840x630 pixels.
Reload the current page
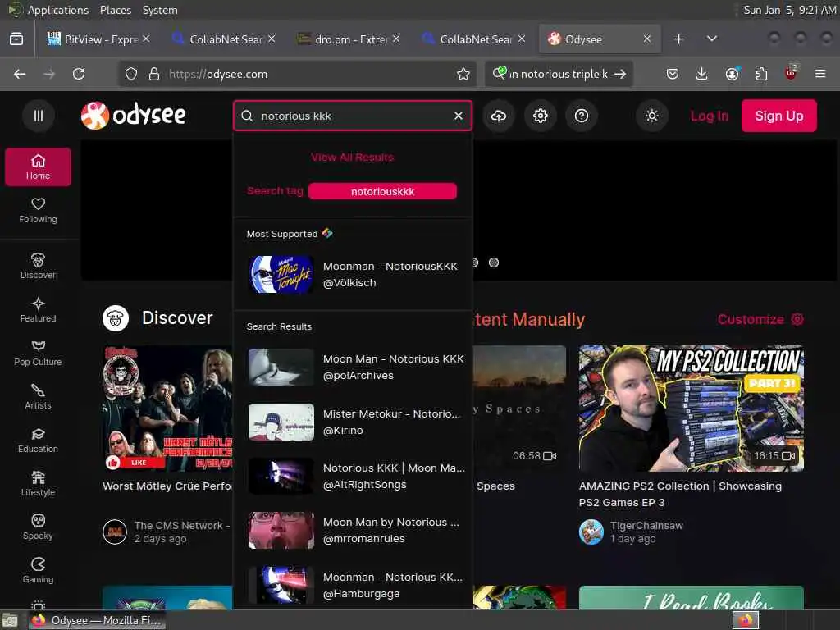(79, 74)
